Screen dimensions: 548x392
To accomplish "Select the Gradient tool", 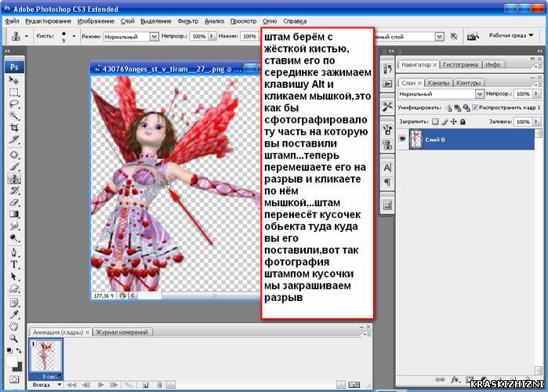I will 14,214.
